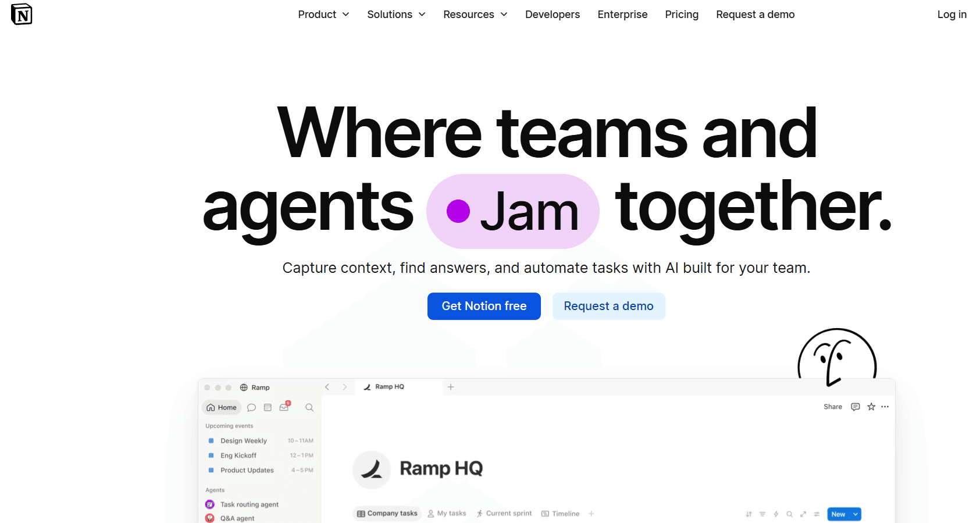Click the "4–5PM" event time

pyautogui.click(x=302, y=470)
